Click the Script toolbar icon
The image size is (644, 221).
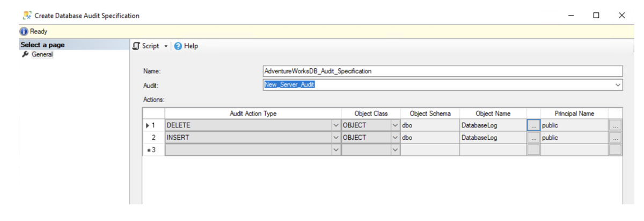point(136,46)
